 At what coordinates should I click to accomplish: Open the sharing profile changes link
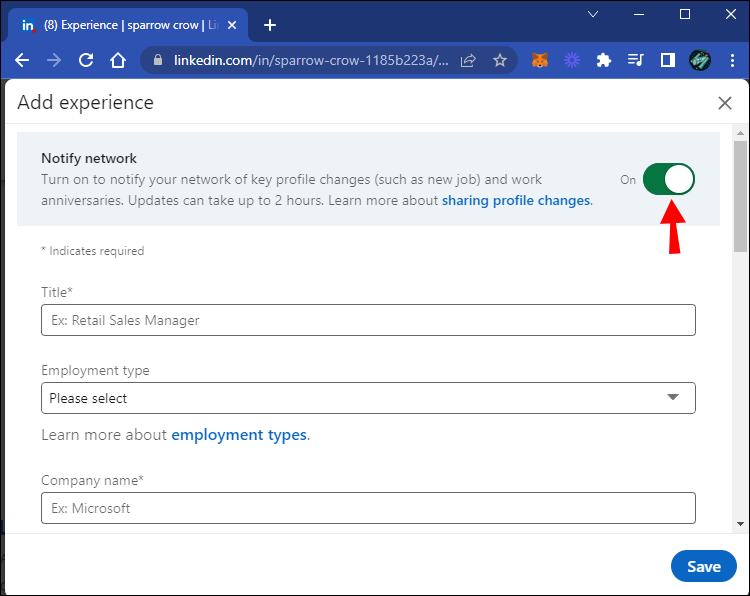[516, 200]
